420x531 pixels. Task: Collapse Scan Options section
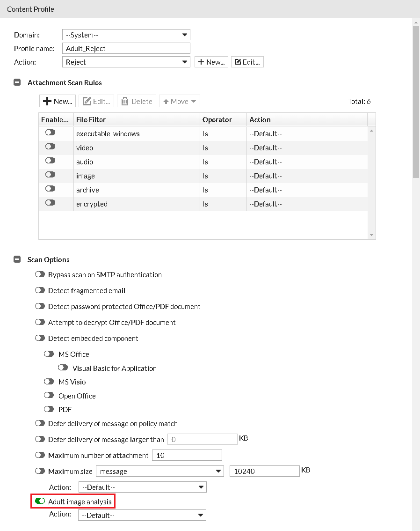click(x=17, y=259)
